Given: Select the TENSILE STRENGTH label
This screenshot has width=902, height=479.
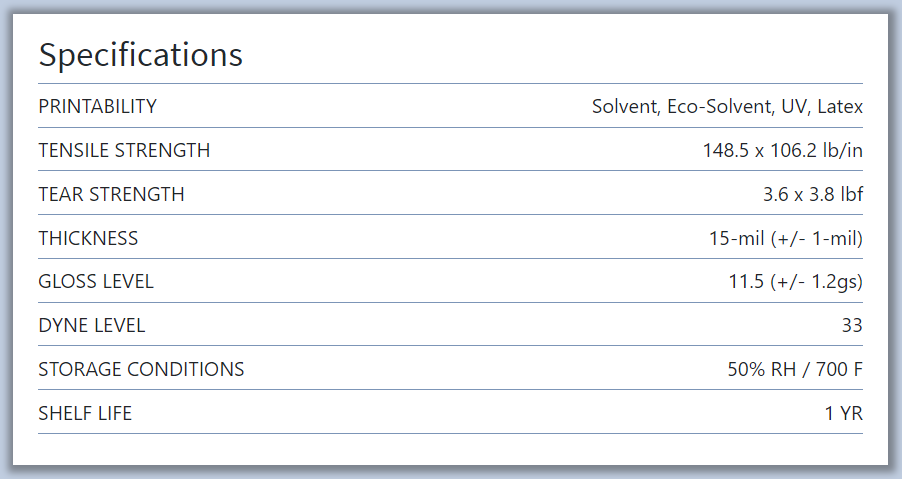Looking at the screenshot, I should click(x=124, y=150).
